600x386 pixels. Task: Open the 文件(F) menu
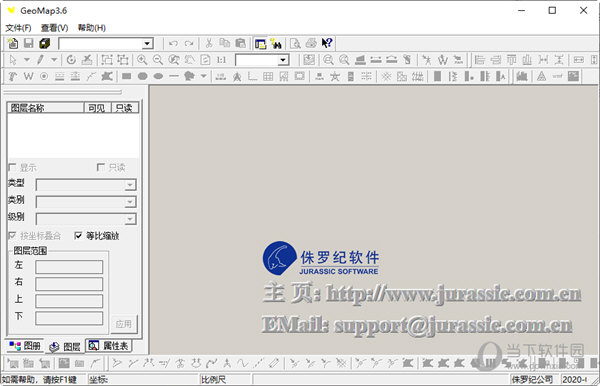(x=18, y=28)
